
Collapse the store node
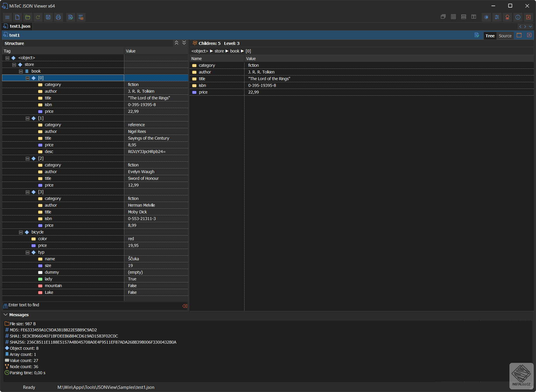(14, 65)
